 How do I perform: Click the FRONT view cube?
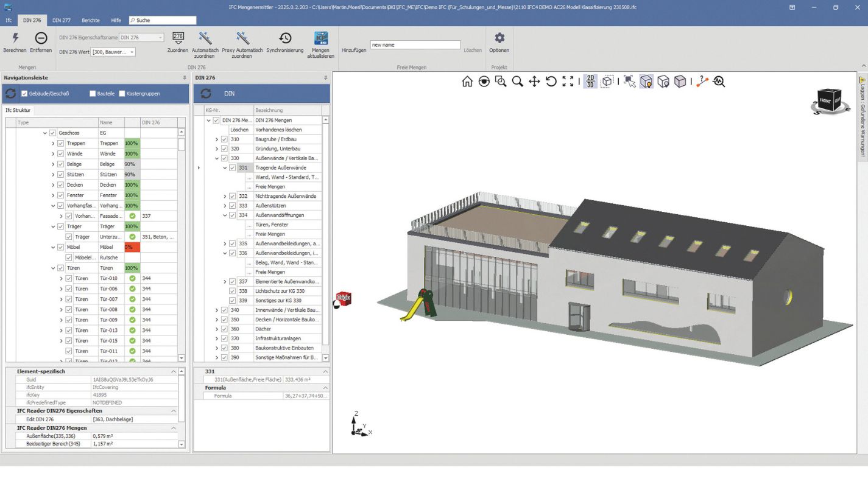coord(825,100)
